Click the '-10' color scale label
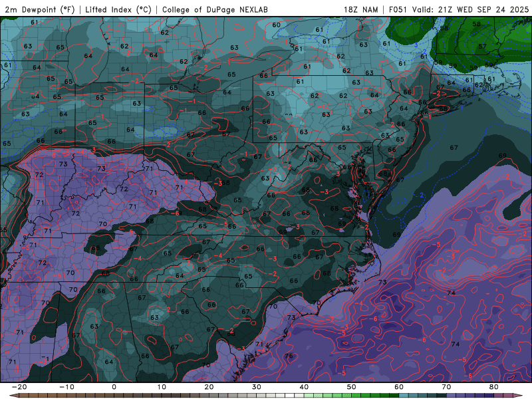This screenshot has width=532, height=399. click(x=66, y=387)
